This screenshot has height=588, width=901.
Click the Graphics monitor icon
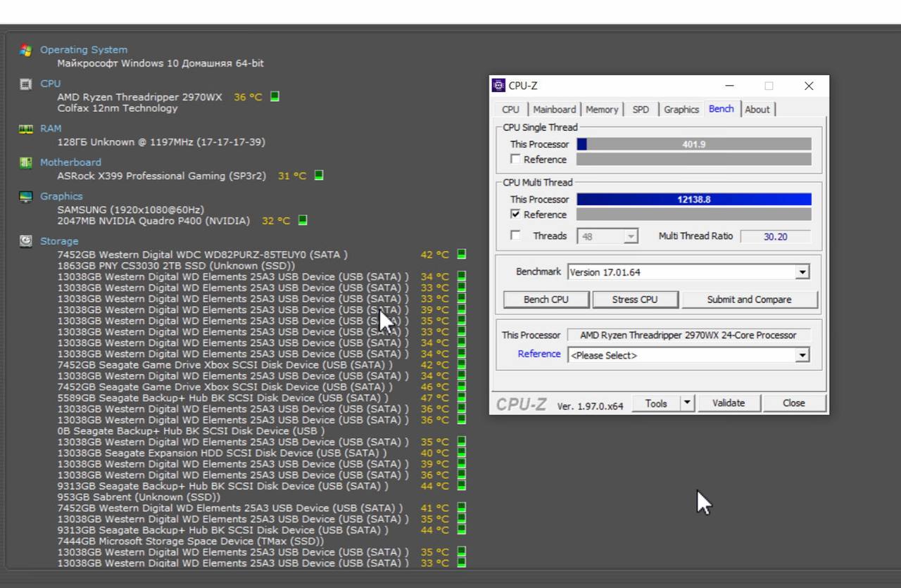(26, 196)
